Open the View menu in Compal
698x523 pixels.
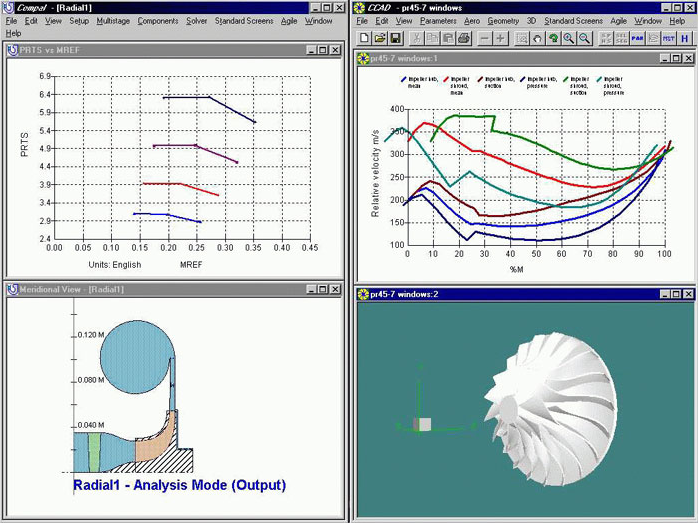tap(53, 21)
